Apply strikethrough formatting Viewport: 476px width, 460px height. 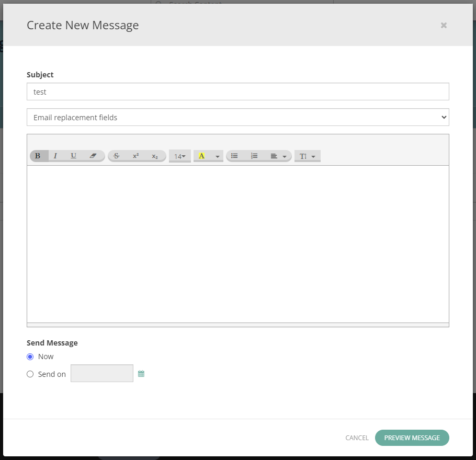pyautogui.click(x=117, y=156)
